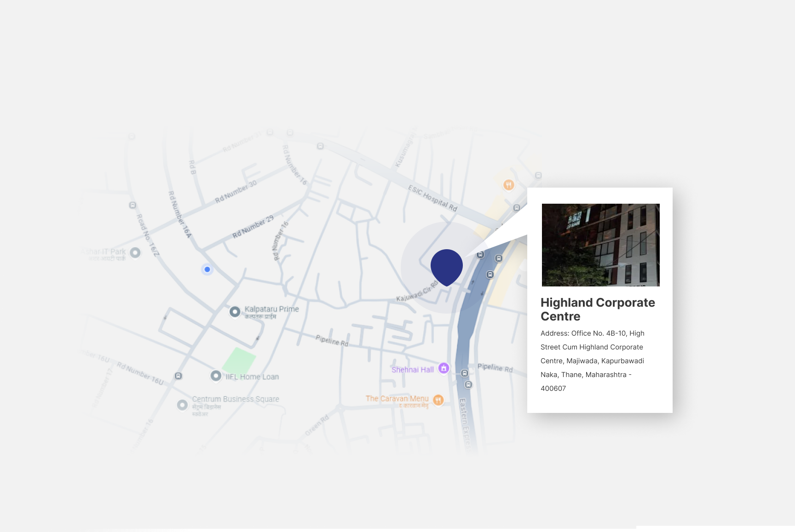Click The Caravan Menu label
Image resolution: width=795 pixels, height=532 pixels.
397,399
